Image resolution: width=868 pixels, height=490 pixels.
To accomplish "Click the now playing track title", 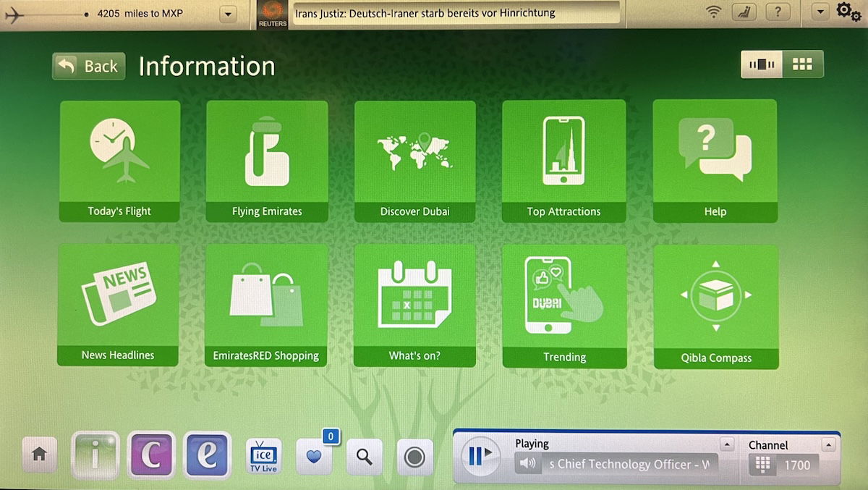I will click(631, 464).
